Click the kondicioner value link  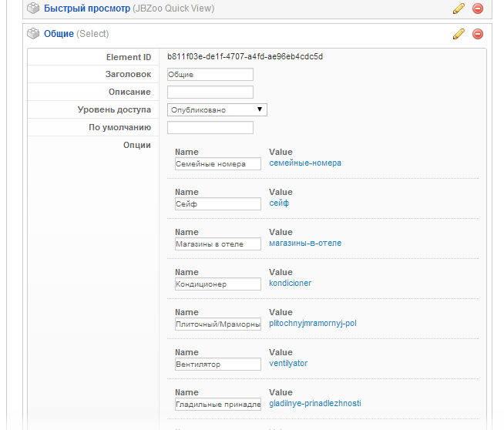click(290, 284)
